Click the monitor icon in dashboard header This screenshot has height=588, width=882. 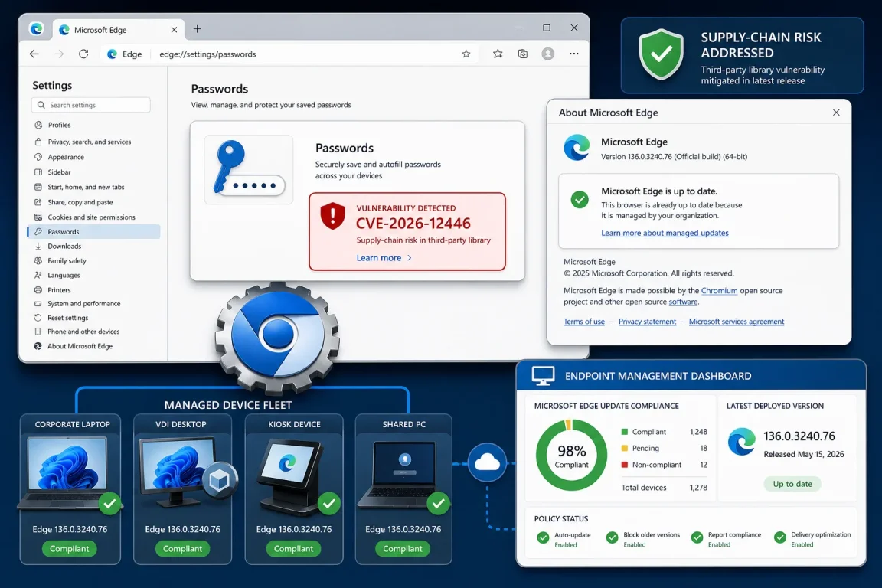click(543, 375)
